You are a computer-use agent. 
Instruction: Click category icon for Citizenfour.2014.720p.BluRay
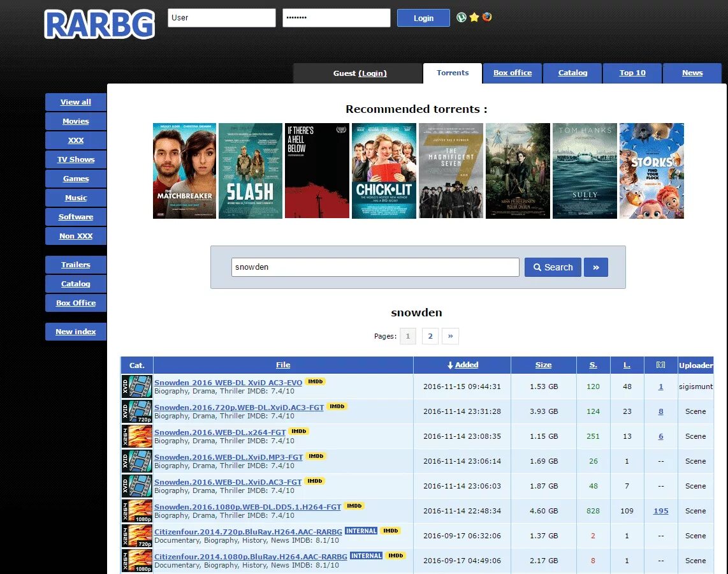pos(137,536)
